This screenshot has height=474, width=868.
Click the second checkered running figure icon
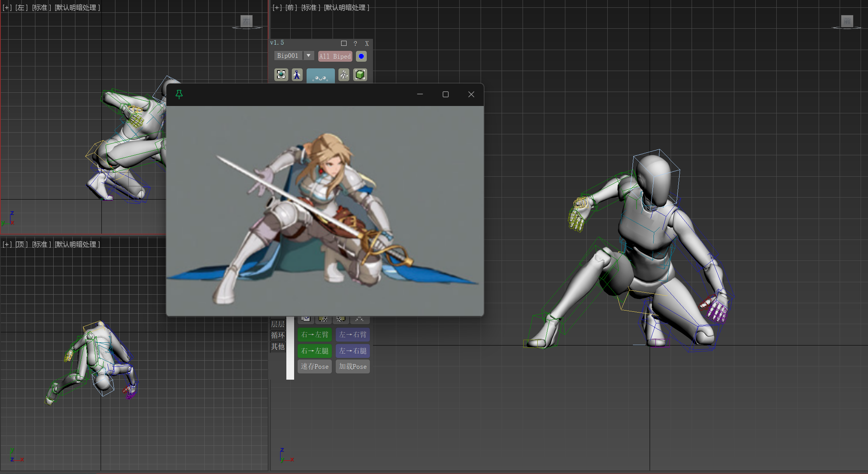point(341,319)
